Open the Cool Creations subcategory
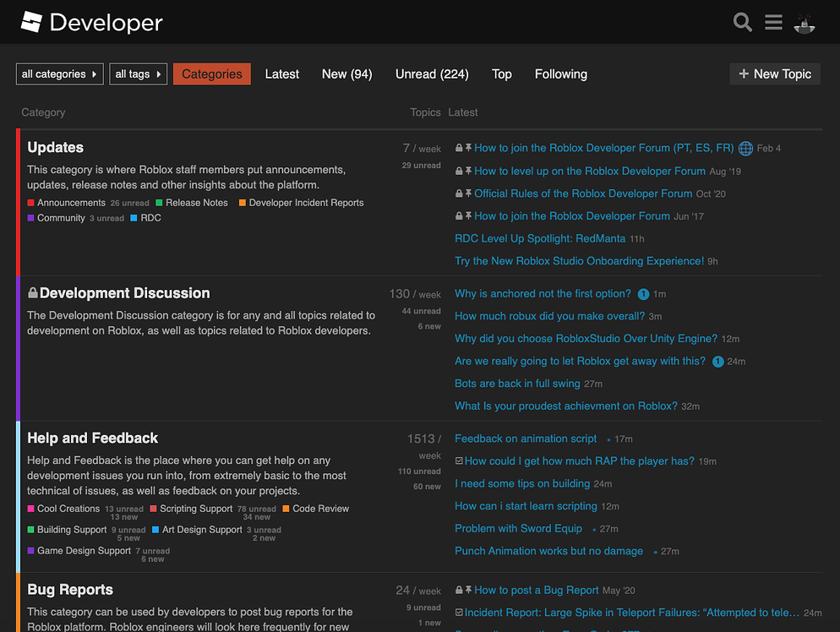Viewport: 840px width, 632px height. tap(68, 509)
